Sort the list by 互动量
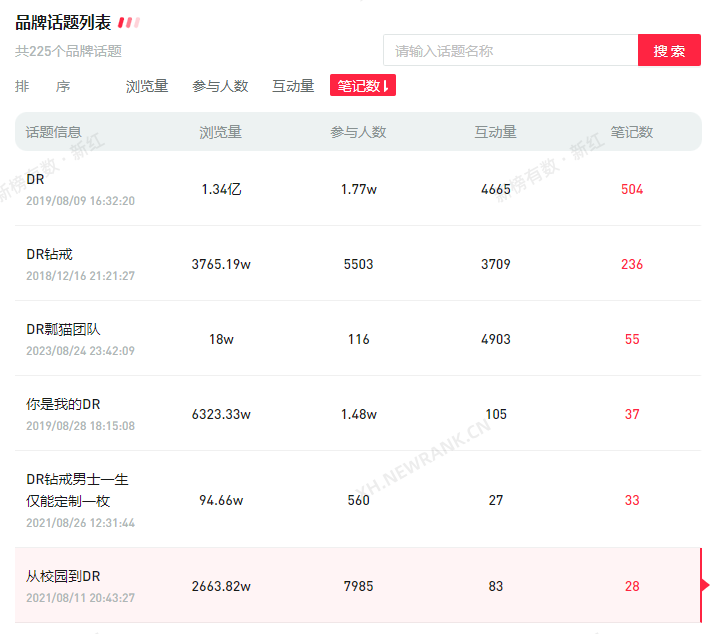Screen dimensions: 728x634 point(293,86)
